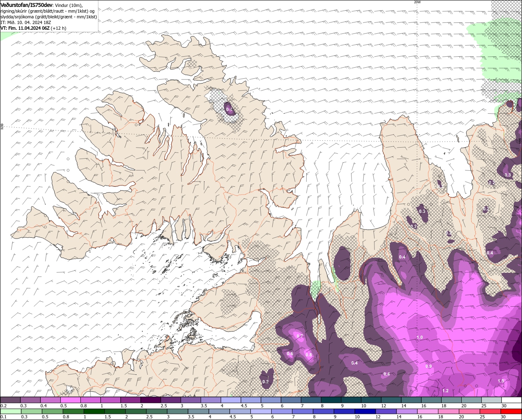Pick the pure red swatch labeled 30 in lower legend
This screenshot has height=420, width=522.
[511, 411]
